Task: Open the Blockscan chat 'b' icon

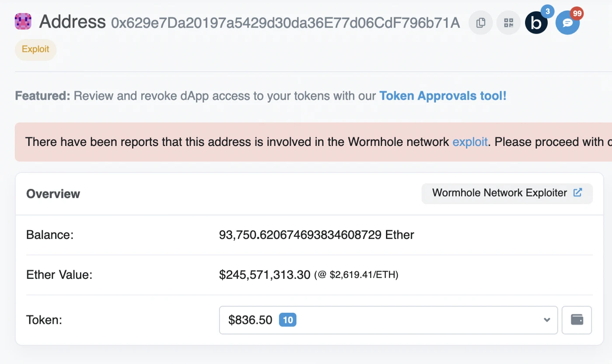Action: click(x=536, y=23)
